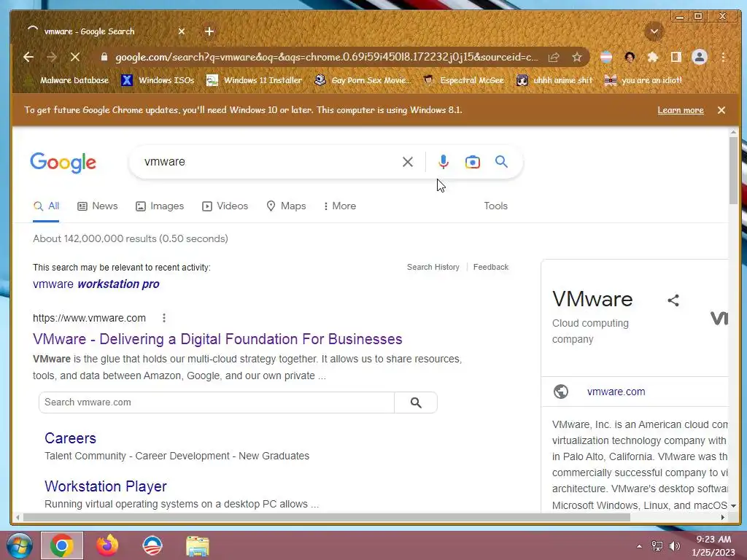
Task: Open the uhhh anime bookmark
Action: click(x=555, y=80)
